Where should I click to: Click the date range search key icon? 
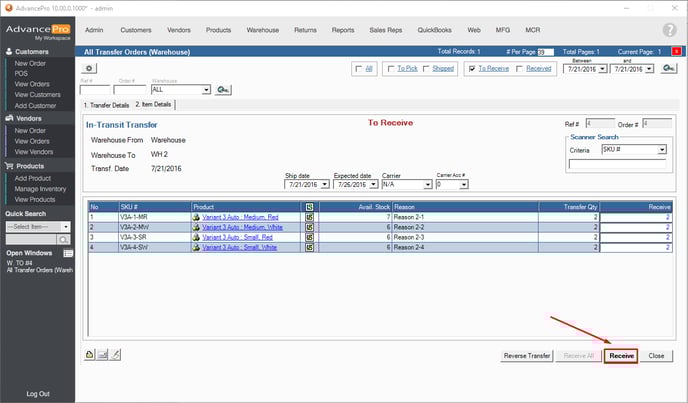(x=668, y=68)
